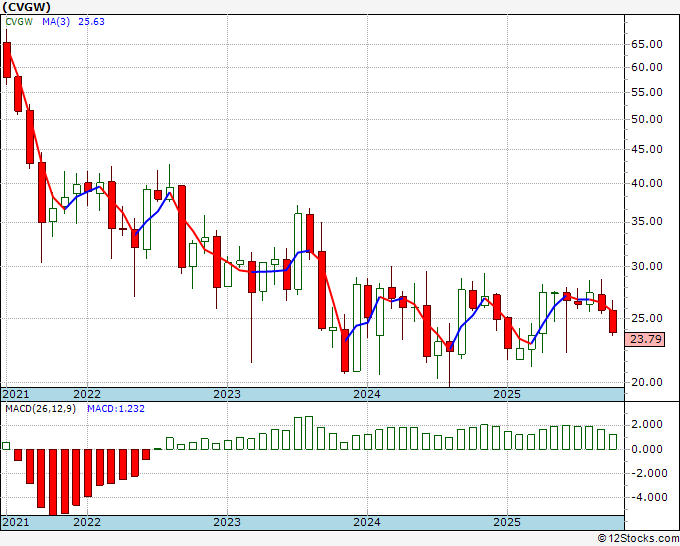Click the 60.00 price axis label
Screen dimensions: 680x546
click(647, 67)
